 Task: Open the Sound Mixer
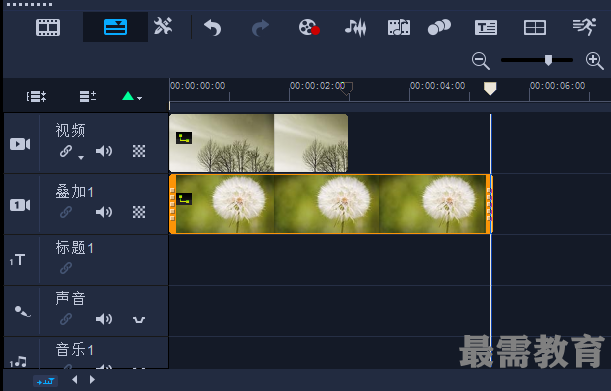(x=355, y=27)
